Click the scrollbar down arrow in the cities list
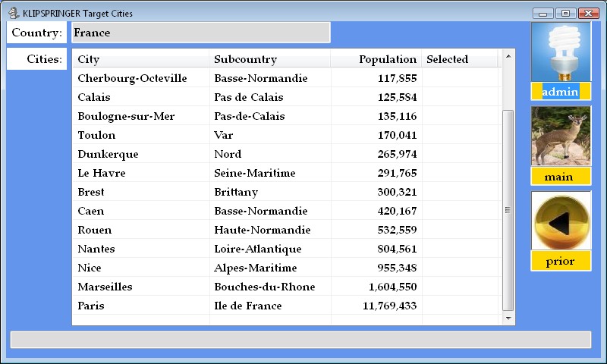The height and width of the screenshot is (364, 607). click(508, 318)
